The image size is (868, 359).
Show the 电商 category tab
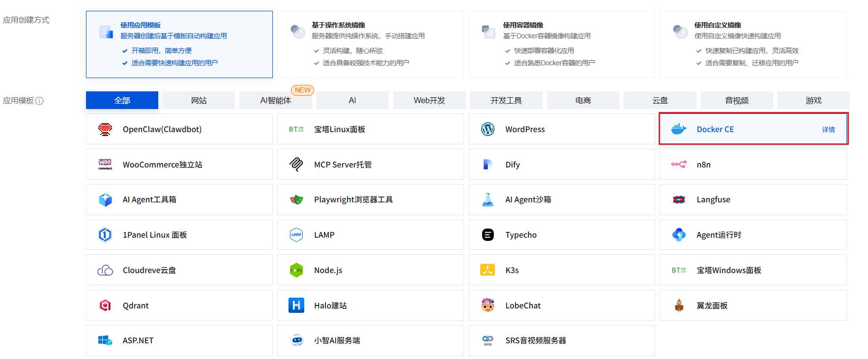[583, 100]
